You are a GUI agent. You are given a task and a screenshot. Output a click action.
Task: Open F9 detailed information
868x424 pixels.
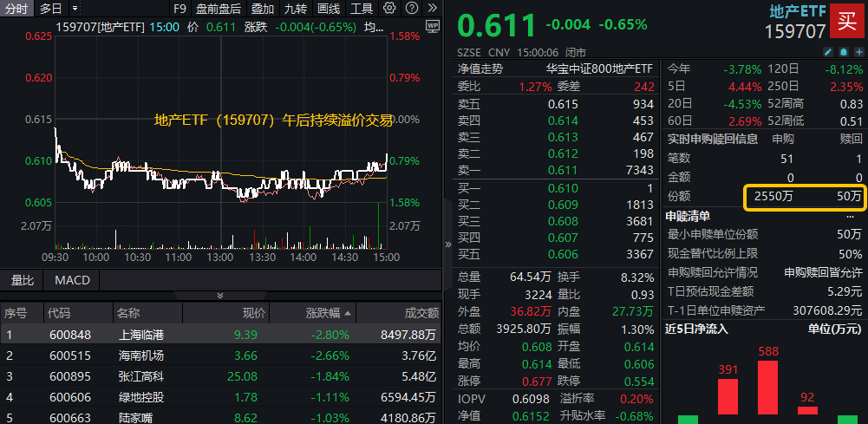179,9
